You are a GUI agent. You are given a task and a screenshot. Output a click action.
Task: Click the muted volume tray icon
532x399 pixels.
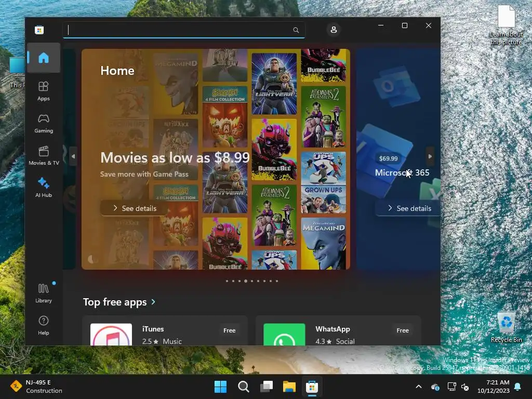[x=465, y=387]
